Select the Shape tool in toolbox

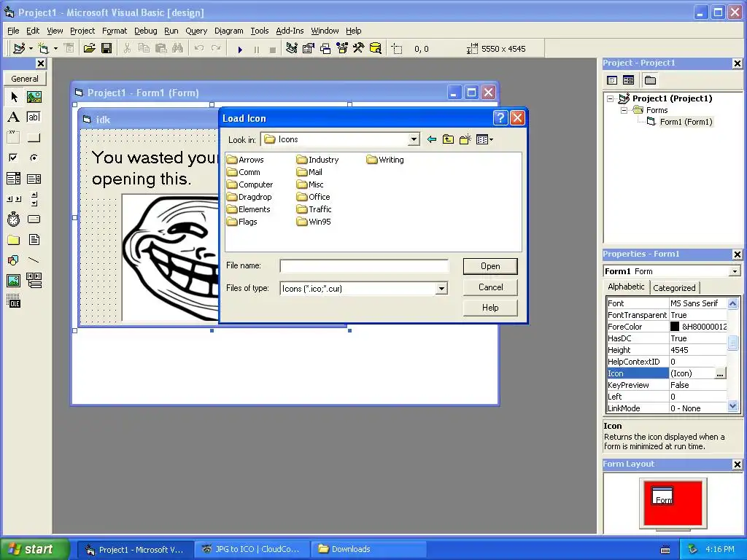[14, 260]
